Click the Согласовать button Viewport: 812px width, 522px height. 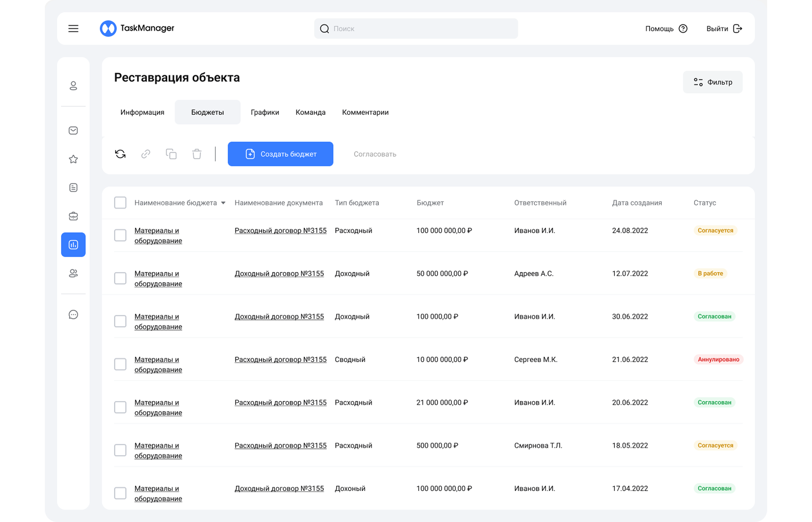375,154
